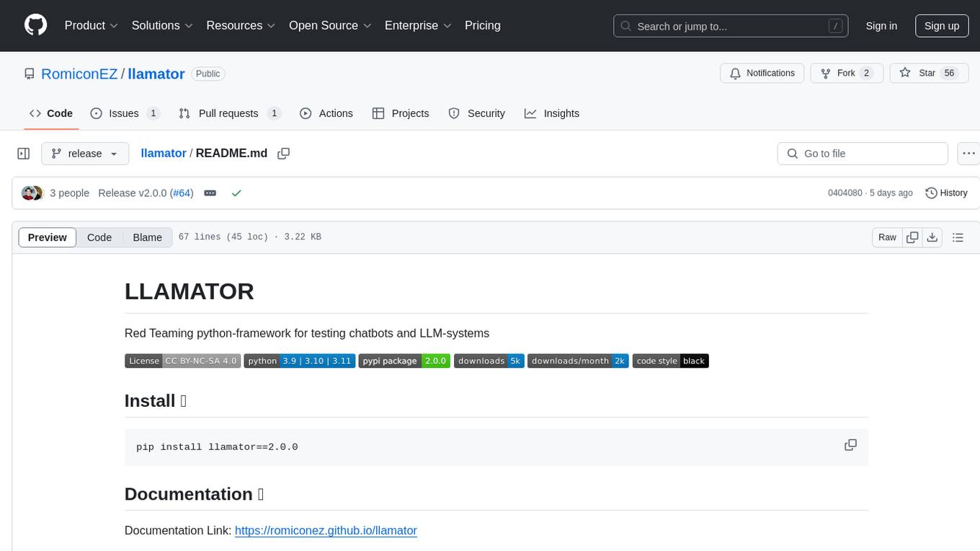
Task: Expand the Resources menu
Action: tap(241, 25)
